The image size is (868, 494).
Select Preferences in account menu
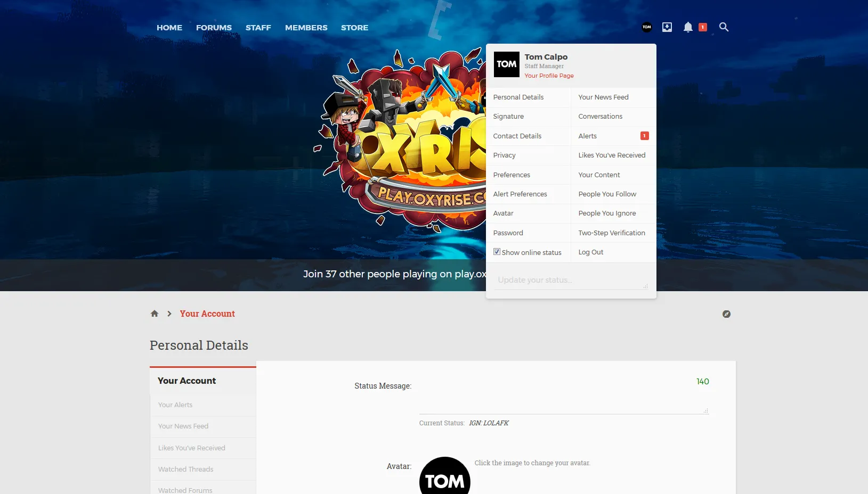pyautogui.click(x=529, y=175)
